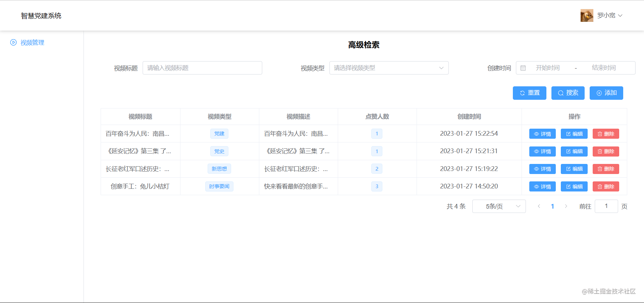The image size is (644, 303).
Task: Click like count 2 badge
Action: click(377, 169)
